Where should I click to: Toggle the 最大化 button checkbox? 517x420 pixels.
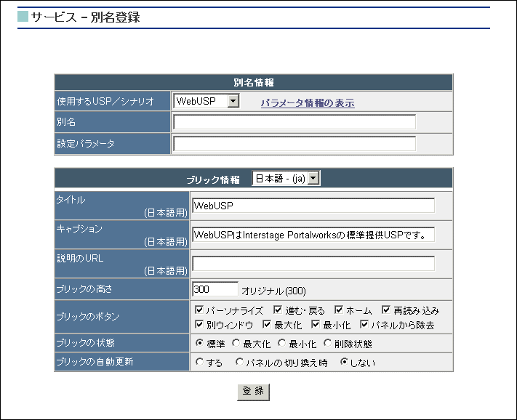(x=267, y=325)
